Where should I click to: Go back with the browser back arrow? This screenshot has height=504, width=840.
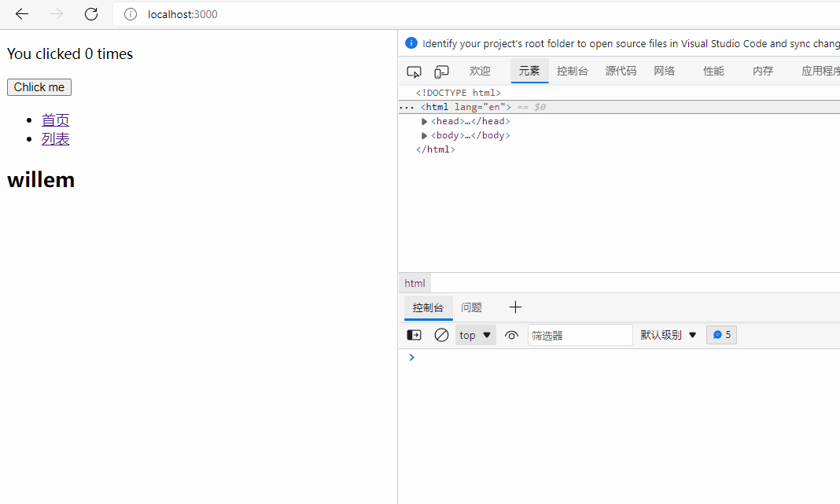22,14
